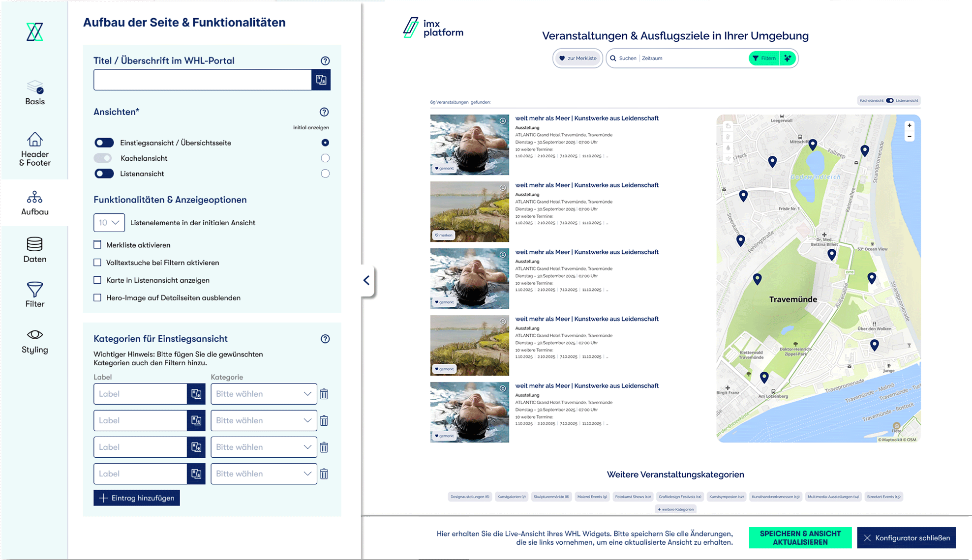Delete the first category entry with the trash icon
972x560 pixels.
(324, 394)
